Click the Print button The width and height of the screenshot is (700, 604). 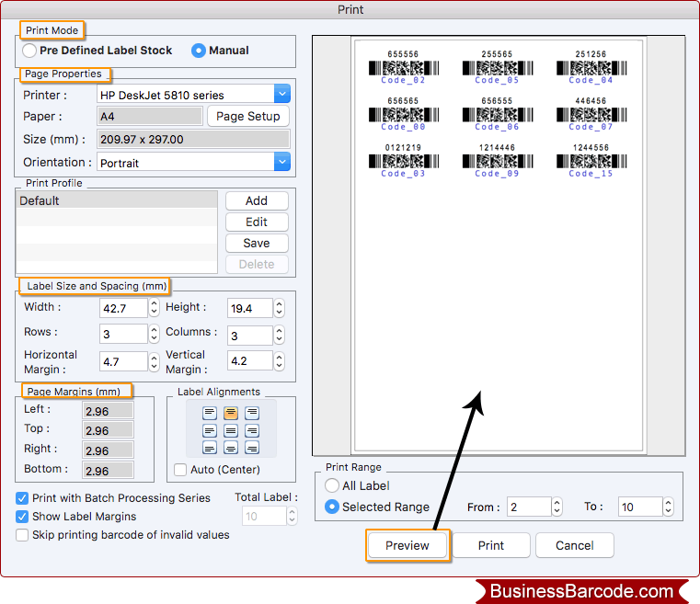pos(491,545)
